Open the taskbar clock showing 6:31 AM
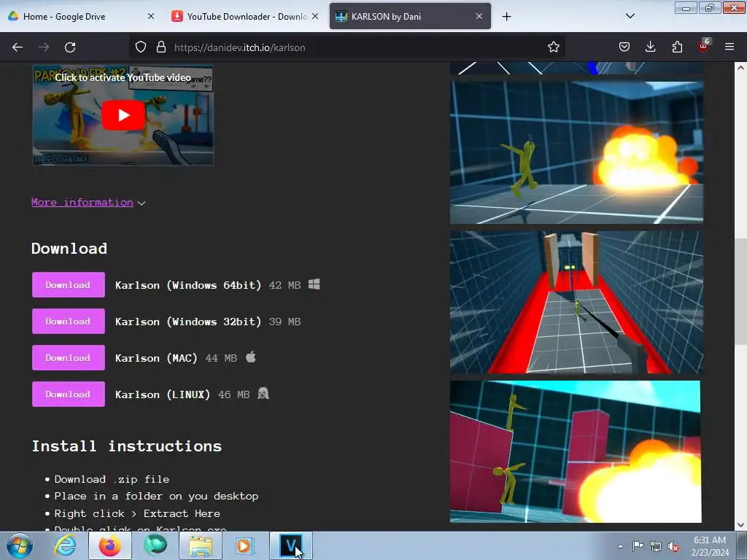This screenshot has width=747, height=560. tap(710, 546)
